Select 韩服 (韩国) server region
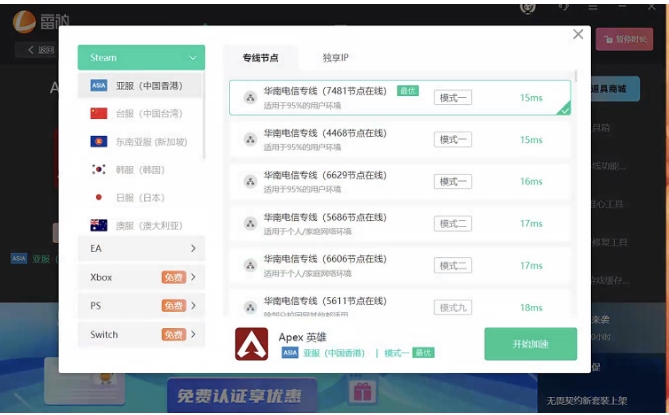The image size is (669, 415). 140,170
